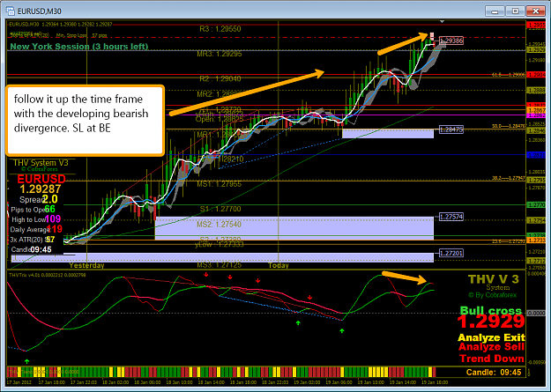The height and width of the screenshot is (392, 551).
Task: Click the green 'Bull cross' signal text
Action: click(491, 310)
